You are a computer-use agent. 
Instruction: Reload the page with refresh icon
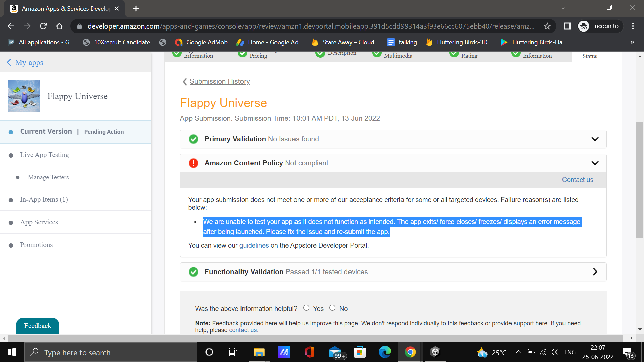tap(43, 26)
